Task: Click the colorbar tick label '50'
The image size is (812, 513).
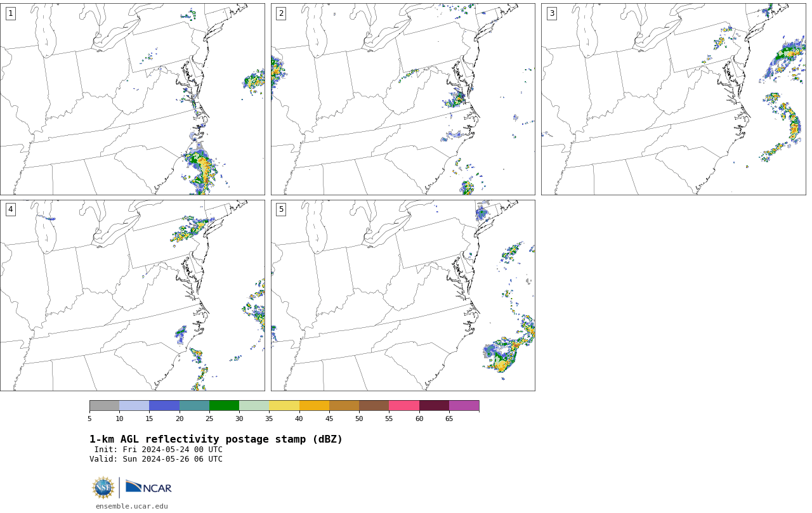Action: pos(359,419)
